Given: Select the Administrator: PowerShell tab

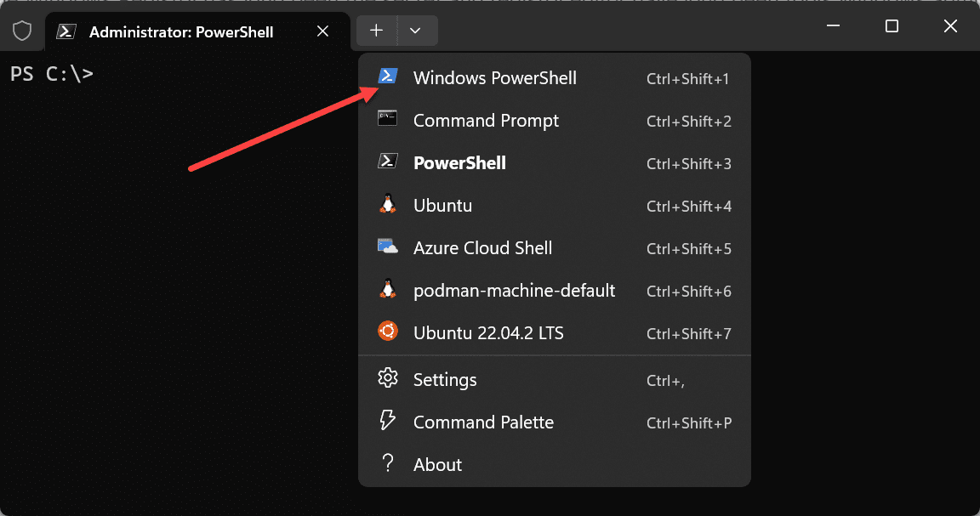Looking at the screenshot, I should click(180, 32).
